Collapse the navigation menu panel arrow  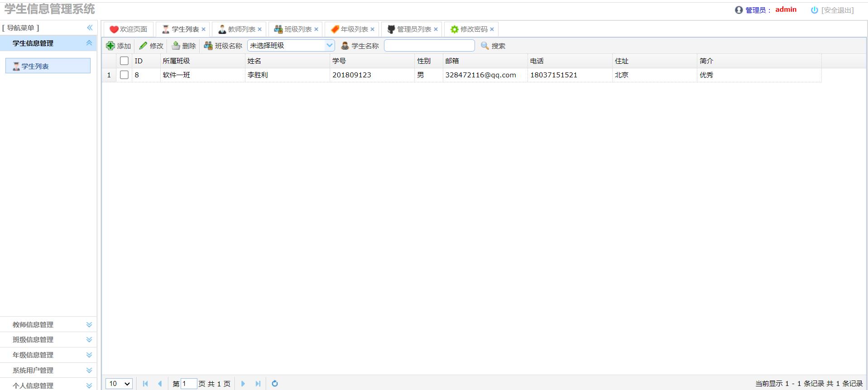click(90, 28)
